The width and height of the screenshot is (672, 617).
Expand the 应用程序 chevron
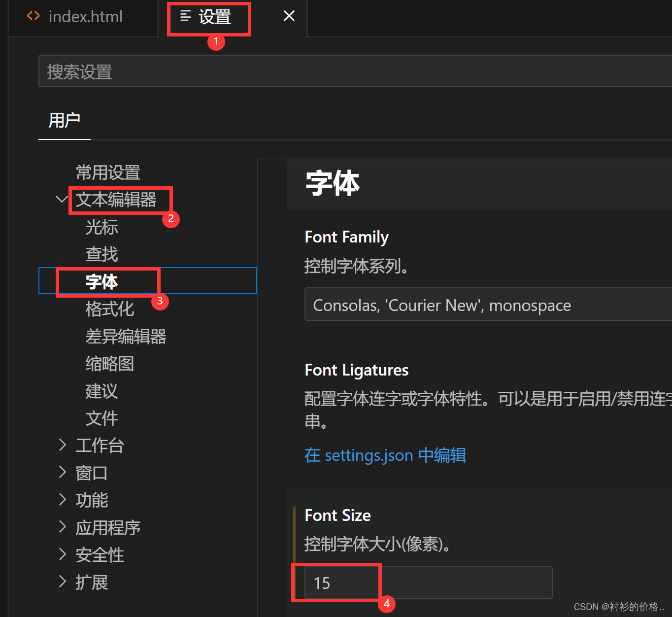[62, 527]
